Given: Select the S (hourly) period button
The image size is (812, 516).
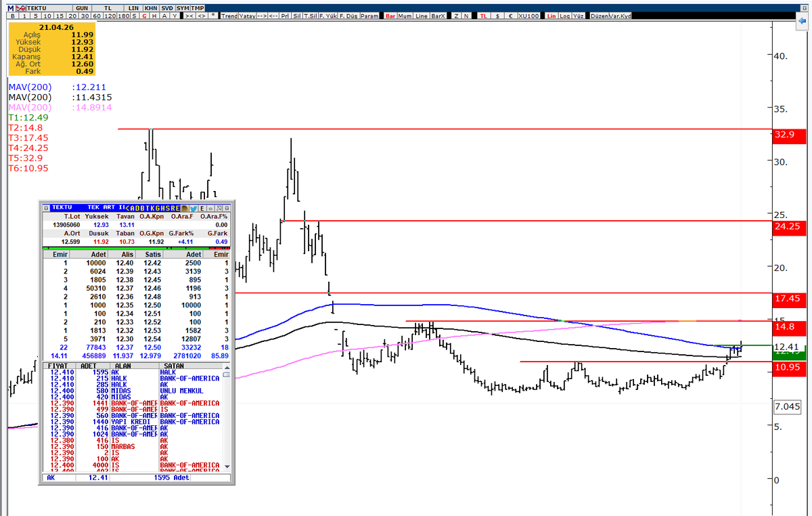Looking at the screenshot, I should 134,16.
